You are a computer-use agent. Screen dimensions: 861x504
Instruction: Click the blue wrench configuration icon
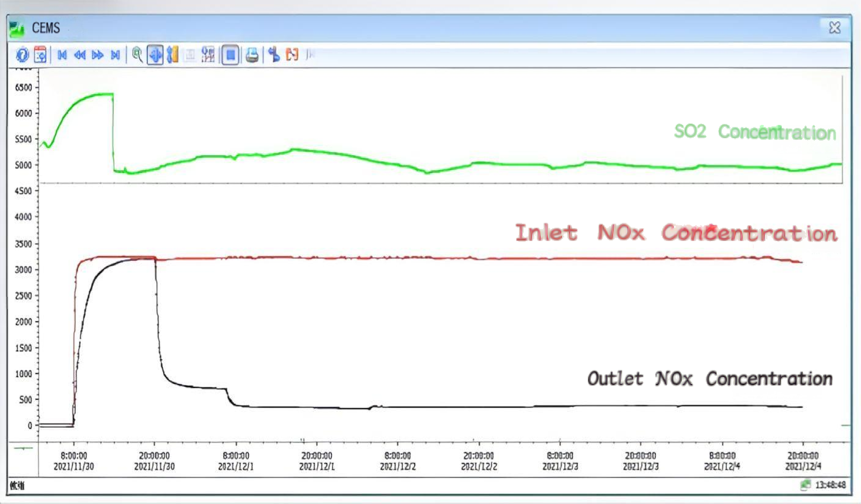point(274,55)
